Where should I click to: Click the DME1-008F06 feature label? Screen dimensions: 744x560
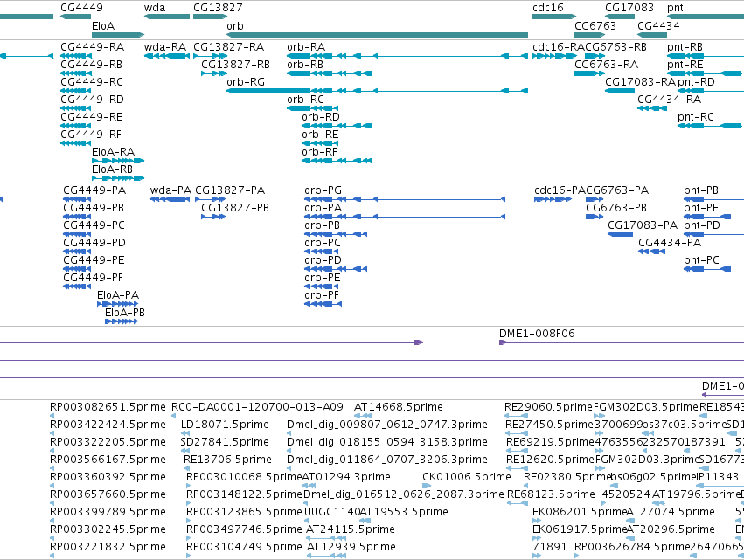click(x=537, y=334)
